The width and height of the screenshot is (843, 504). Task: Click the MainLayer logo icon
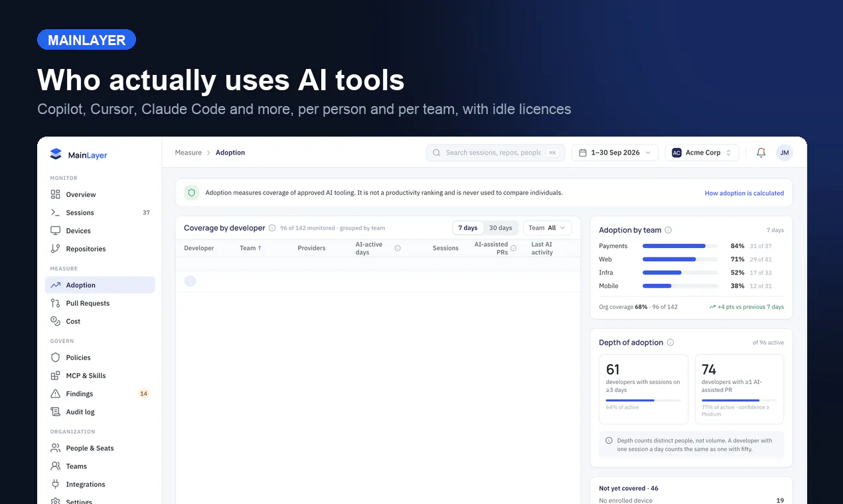click(x=56, y=155)
